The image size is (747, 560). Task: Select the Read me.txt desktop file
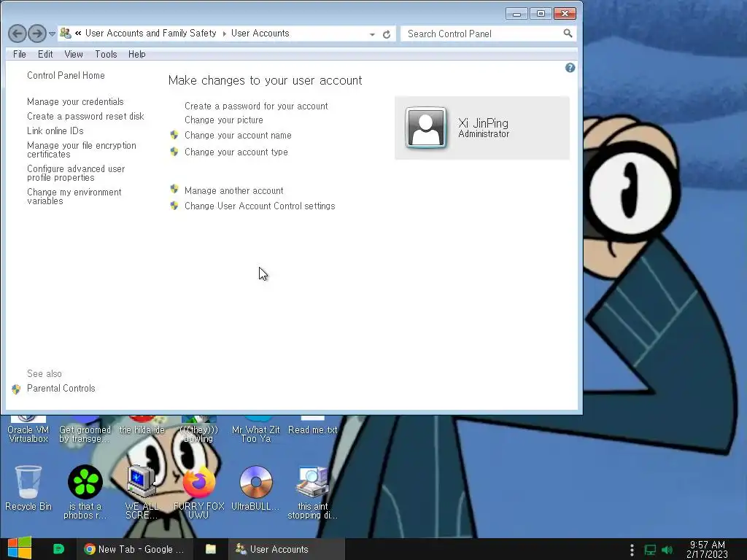[x=312, y=425]
